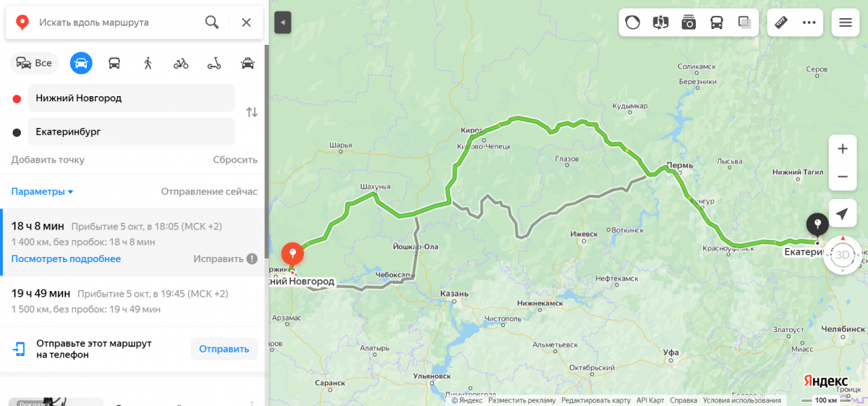Collapse the left side panel arrow

point(283,22)
